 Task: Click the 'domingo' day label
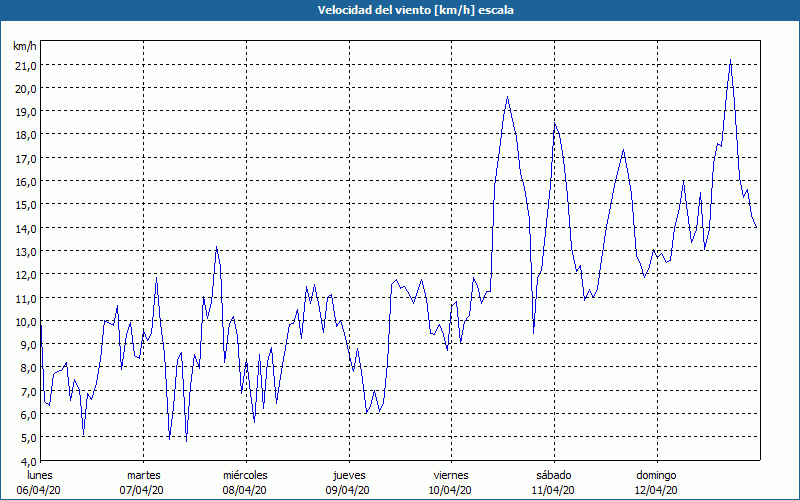(656, 475)
